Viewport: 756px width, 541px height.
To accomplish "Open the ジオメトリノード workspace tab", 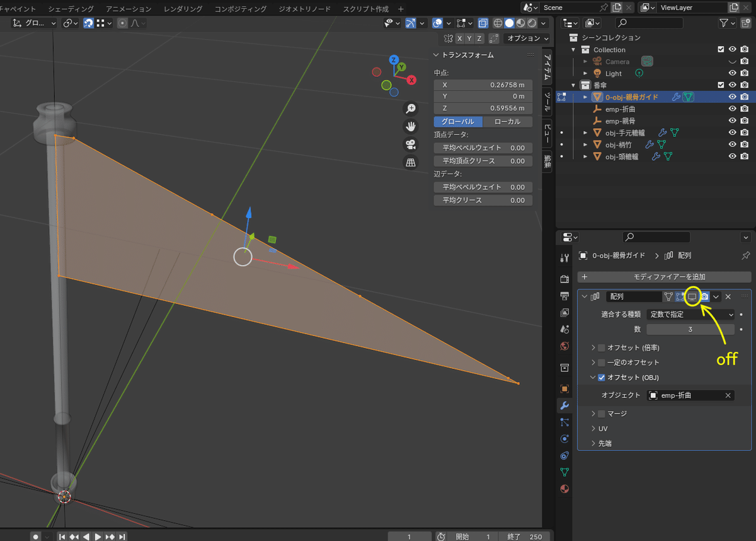I will click(x=305, y=9).
